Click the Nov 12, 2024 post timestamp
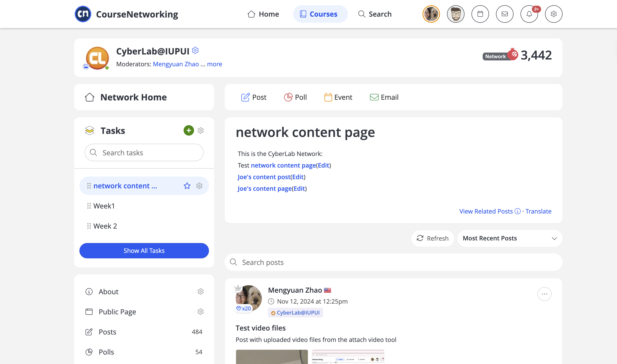The width and height of the screenshot is (617, 364). click(312, 301)
